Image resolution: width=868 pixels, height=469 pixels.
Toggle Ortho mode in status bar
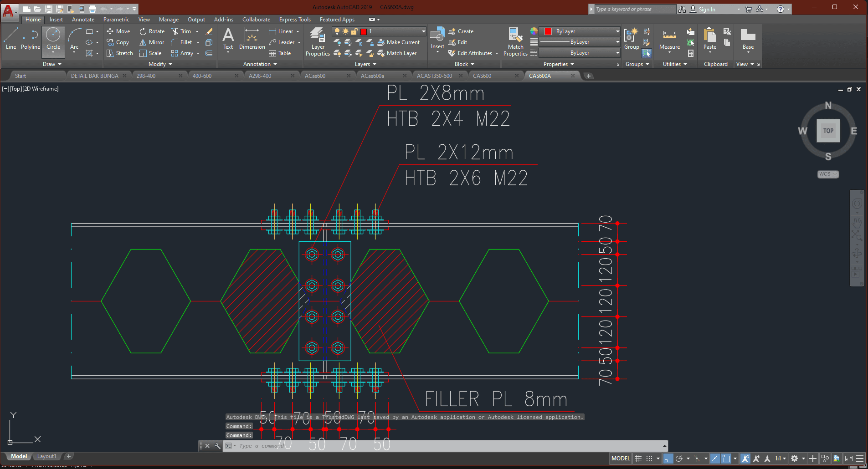click(x=668, y=459)
